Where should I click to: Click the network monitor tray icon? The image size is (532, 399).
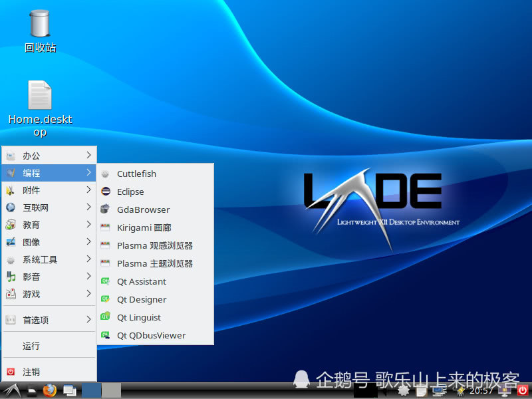click(x=440, y=391)
